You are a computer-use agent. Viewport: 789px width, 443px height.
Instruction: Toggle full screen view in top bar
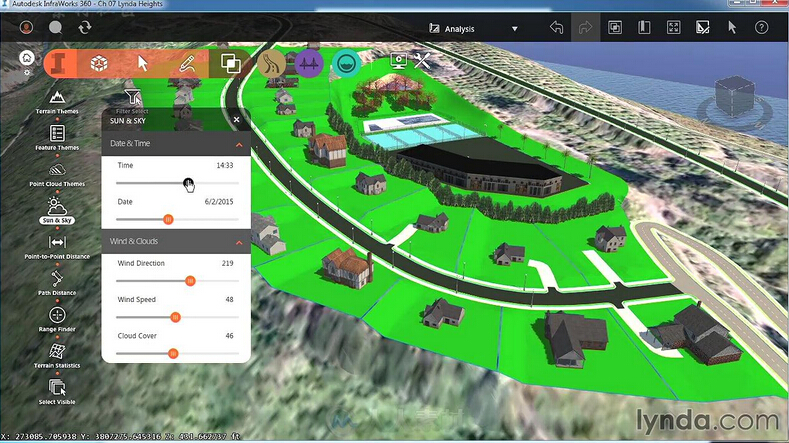[673, 28]
